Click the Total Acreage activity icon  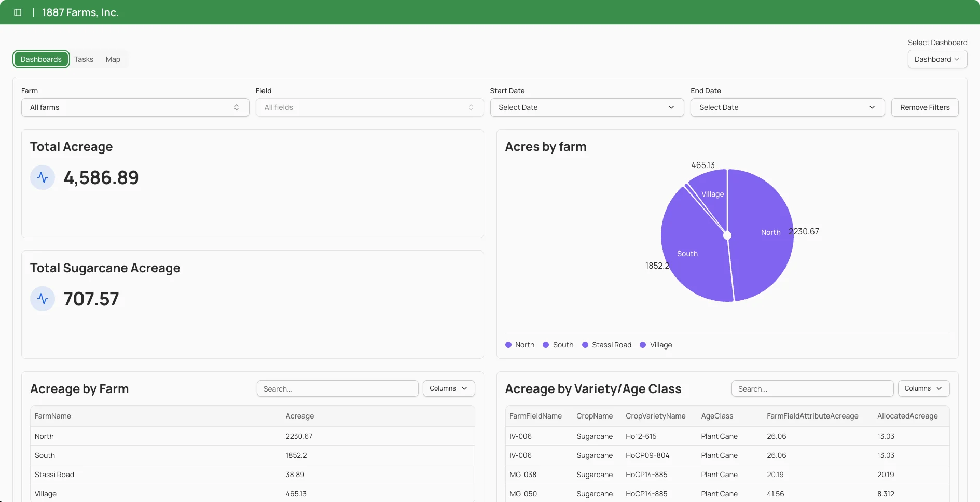tap(43, 177)
